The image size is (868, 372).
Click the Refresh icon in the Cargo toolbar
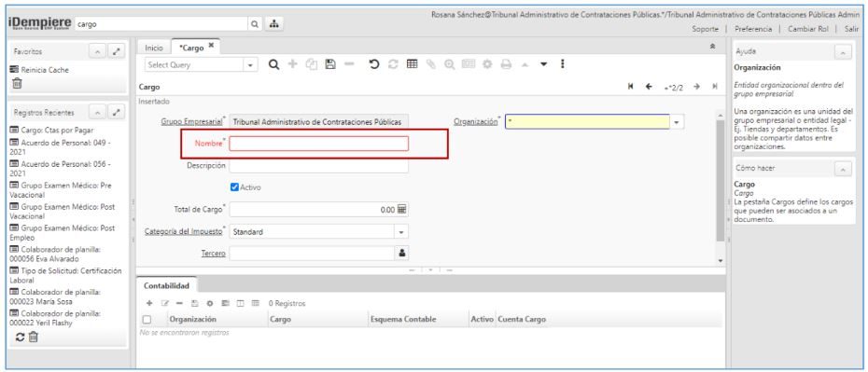393,64
